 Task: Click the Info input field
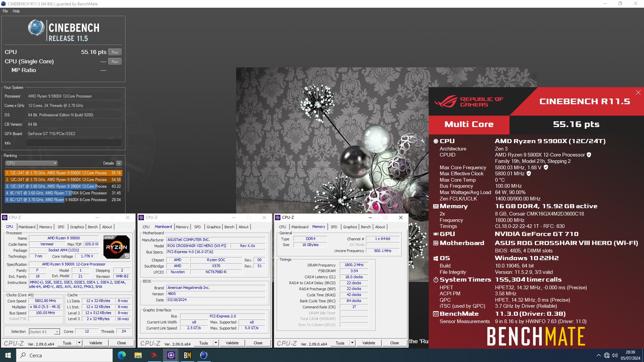74,143
